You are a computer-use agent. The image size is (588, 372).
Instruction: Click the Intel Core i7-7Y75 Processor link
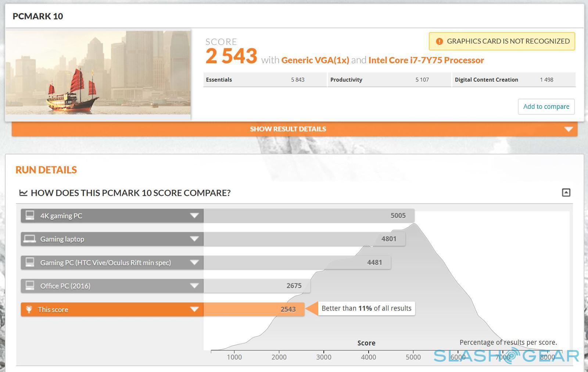[x=426, y=60]
